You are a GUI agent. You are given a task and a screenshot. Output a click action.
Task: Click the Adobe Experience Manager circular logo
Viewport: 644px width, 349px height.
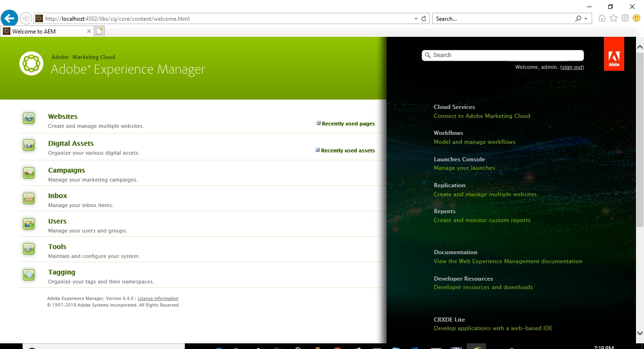31,63
